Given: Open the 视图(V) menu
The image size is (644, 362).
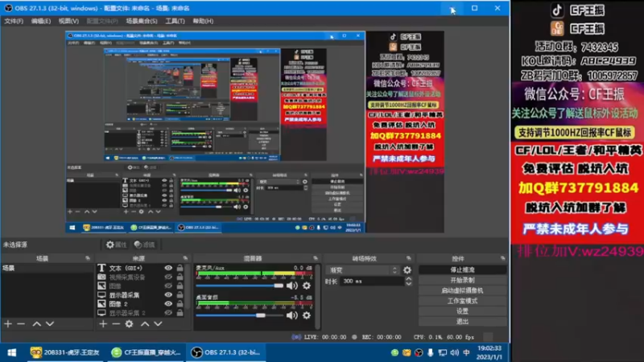Looking at the screenshot, I should pyautogui.click(x=68, y=21).
